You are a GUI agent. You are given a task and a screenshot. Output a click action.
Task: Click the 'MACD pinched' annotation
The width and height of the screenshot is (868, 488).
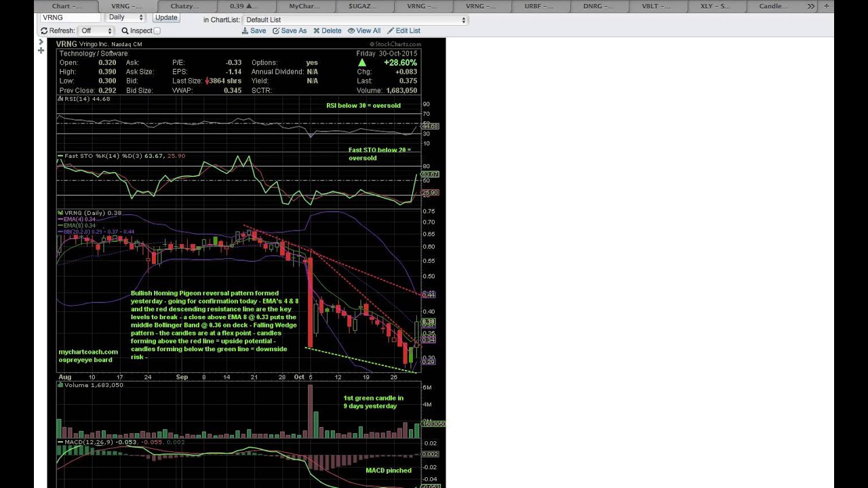pyautogui.click(x=389, y=470)
